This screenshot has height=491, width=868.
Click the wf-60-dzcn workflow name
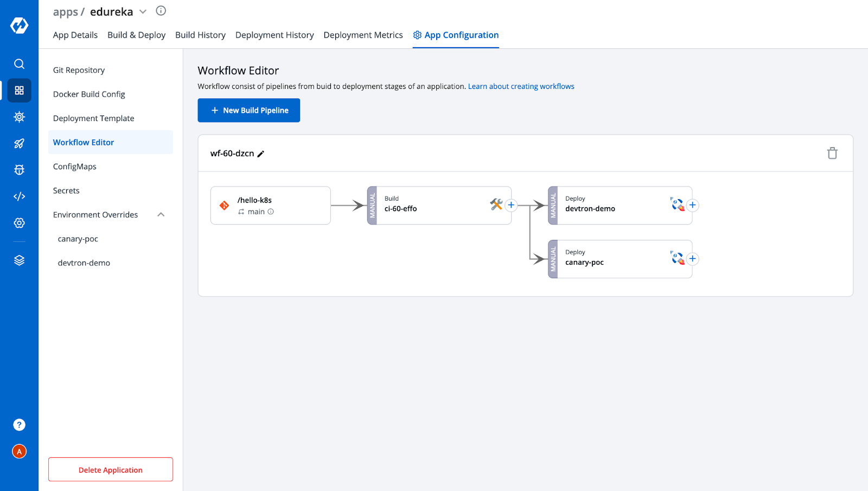tap(232, 154)
